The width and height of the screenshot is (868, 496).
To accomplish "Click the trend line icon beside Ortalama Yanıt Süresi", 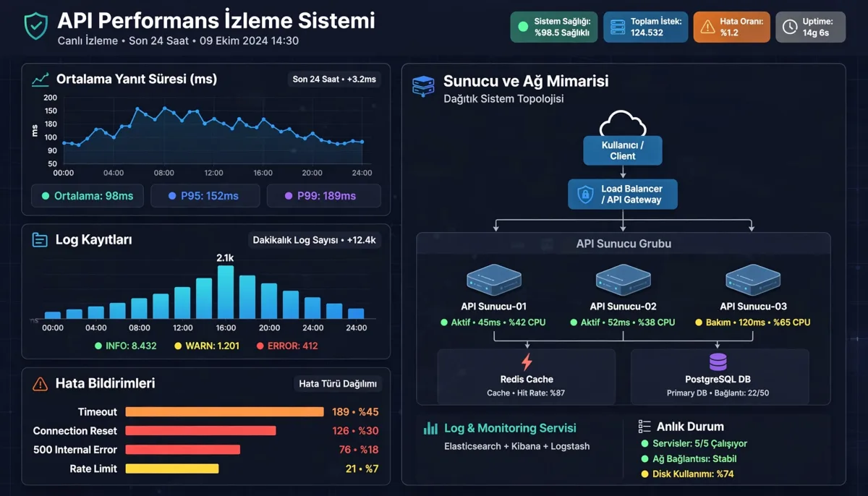I will pyautogui.click(x=41, y=80).
